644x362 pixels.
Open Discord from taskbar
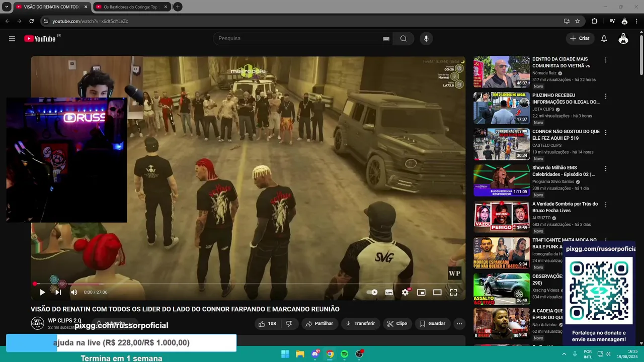pos(315,354)
